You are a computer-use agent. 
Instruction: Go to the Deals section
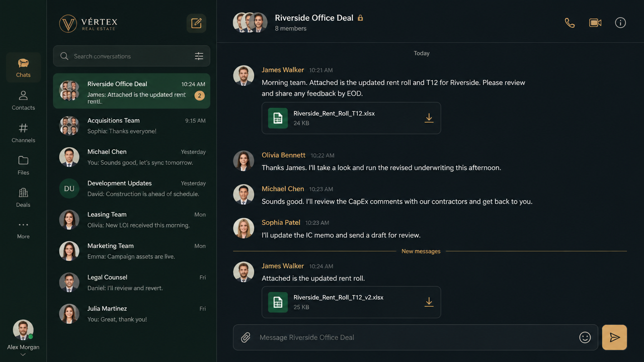coord(23,198)
